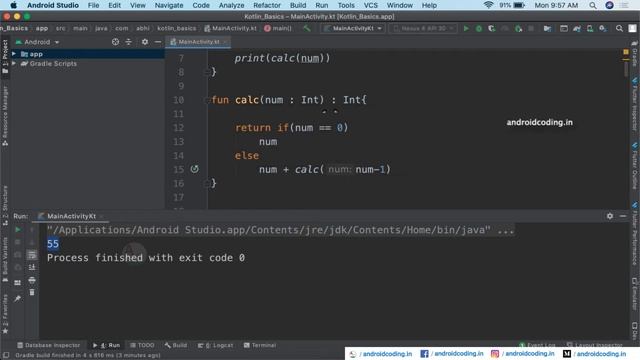Open the Build tool window

click(176, 345)
